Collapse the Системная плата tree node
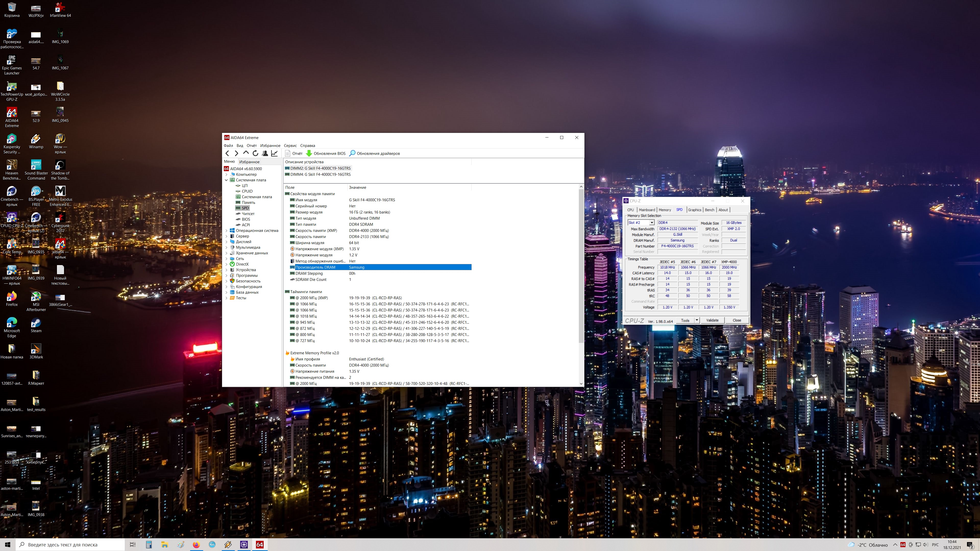980x551 pixels. click(x=226, y=180)
